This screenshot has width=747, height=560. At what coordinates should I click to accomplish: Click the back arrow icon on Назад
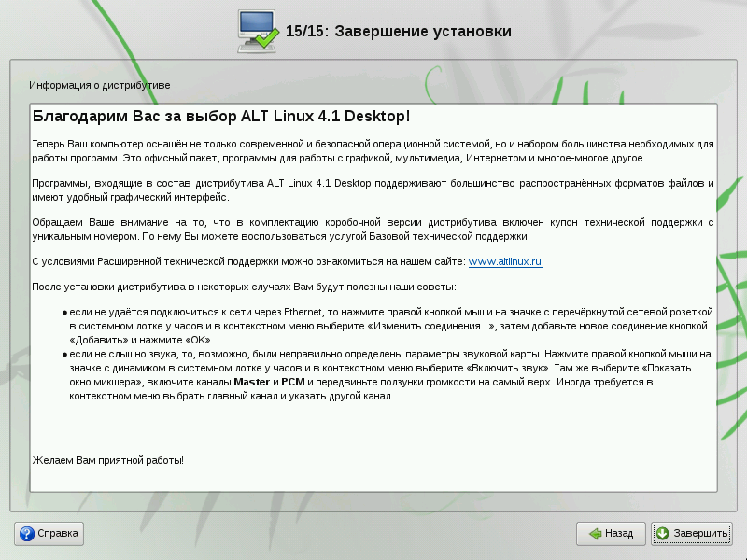[x=593, y=534]
